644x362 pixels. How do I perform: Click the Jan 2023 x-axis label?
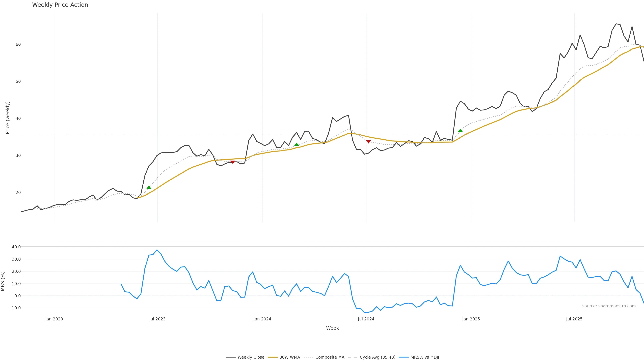click(x=54, y=319)
